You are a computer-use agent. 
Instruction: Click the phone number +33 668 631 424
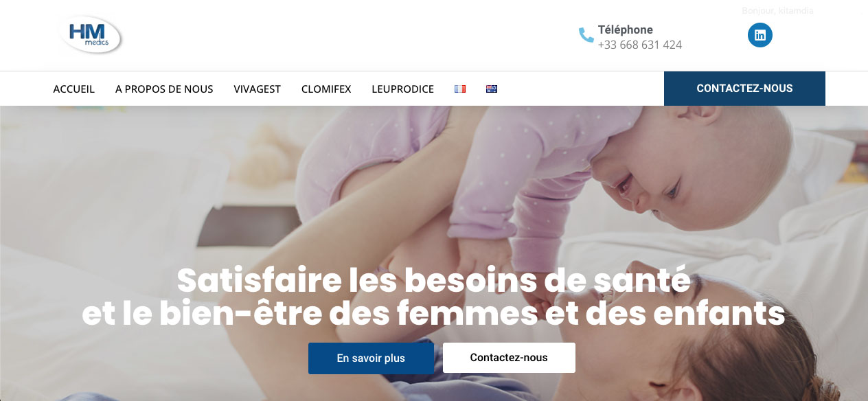(x=640, y=45)
